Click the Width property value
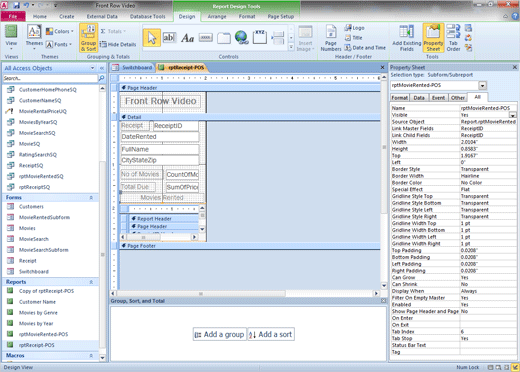520x372 pixels. click(488, 142)
